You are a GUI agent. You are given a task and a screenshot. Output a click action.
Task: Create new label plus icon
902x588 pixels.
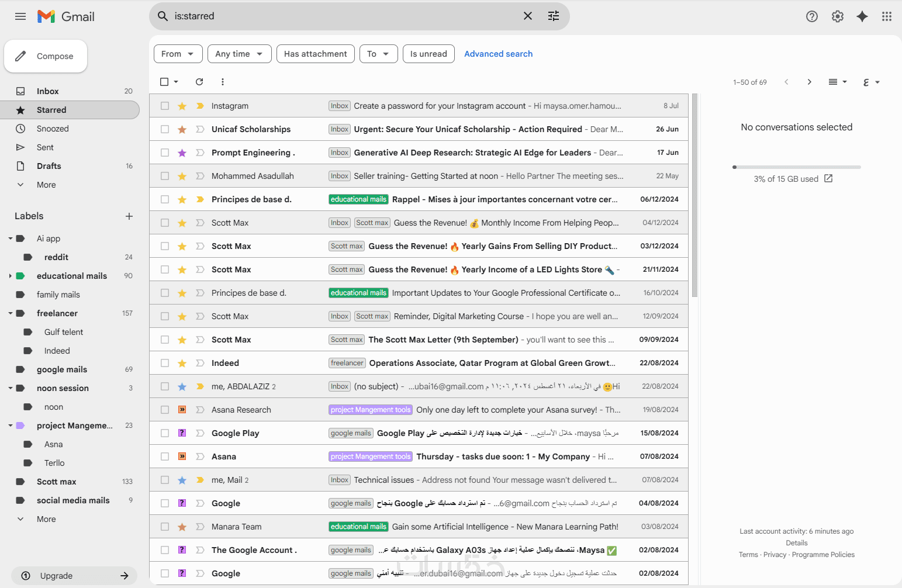click(x=129, y=216)
